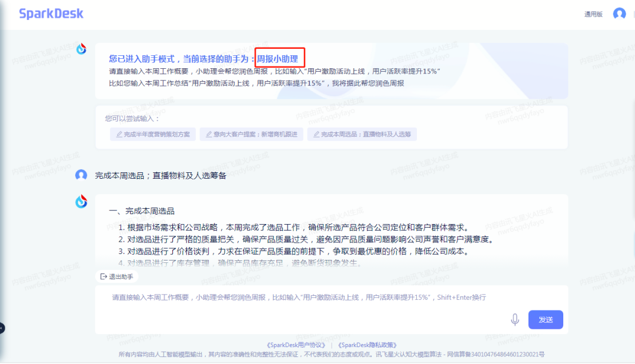Click the pencil icon on 完成半年度营销策划方案 chip
Screen dimensions: 635x364
click(119, 135)
